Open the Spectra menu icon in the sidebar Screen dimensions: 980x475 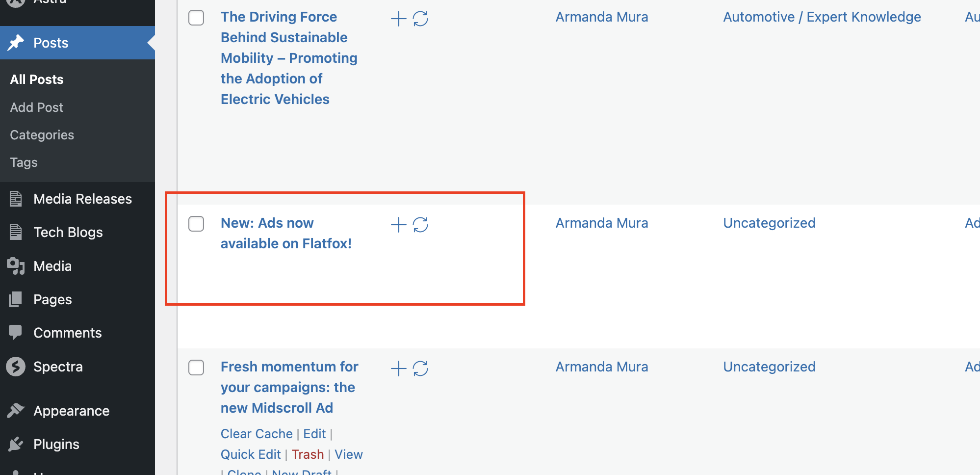(16, 367)
